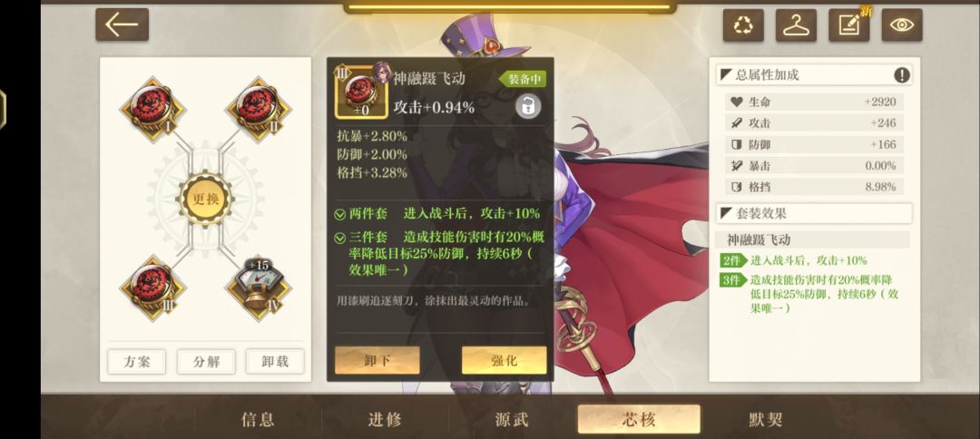Open the 默契 tab
Screen dimensions: 980x439
click(766, 420)
